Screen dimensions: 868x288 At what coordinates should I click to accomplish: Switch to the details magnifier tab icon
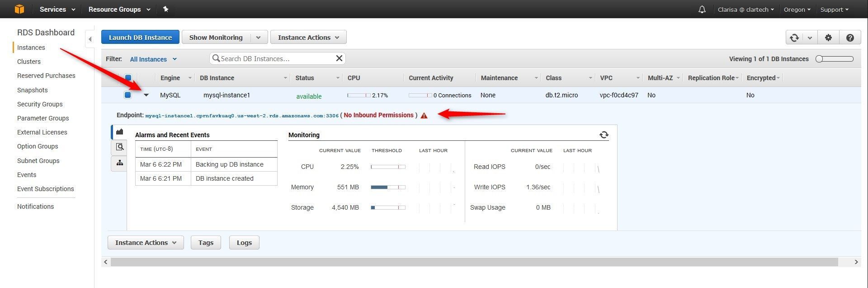pyautogui.click(x=119, y=147)
